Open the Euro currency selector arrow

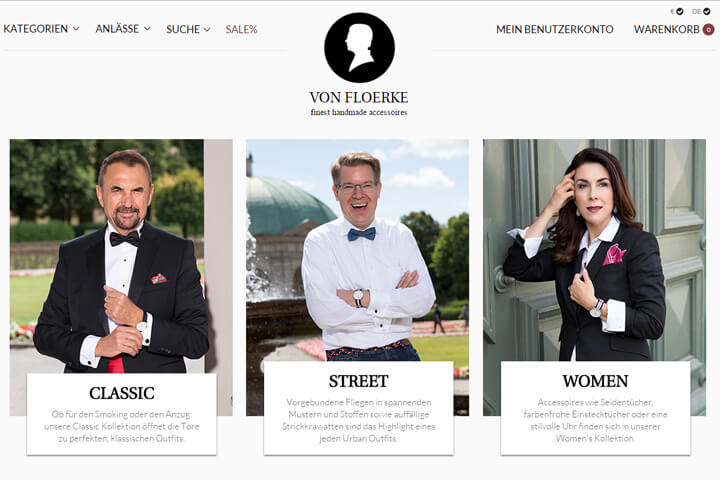(680, 11)
